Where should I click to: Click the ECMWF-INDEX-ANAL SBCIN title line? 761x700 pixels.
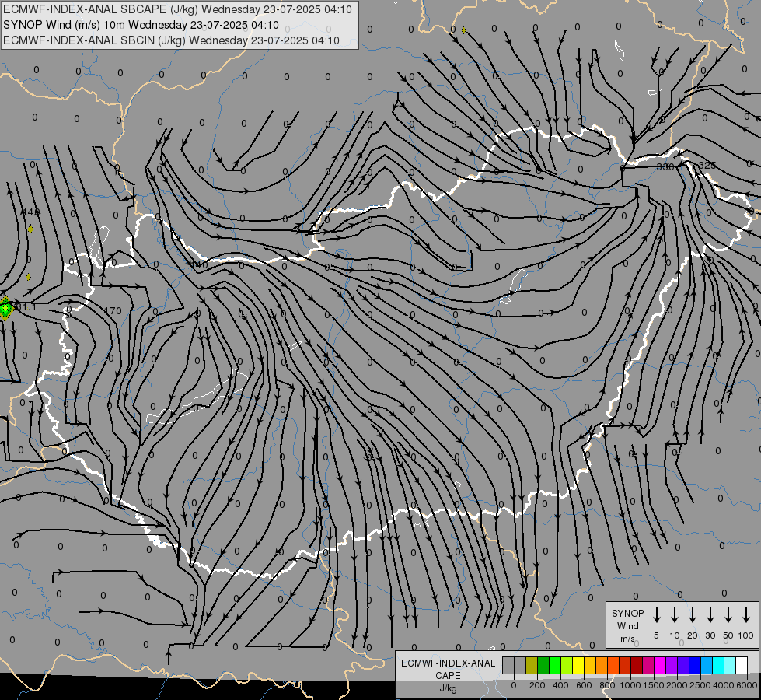point(171,40)
